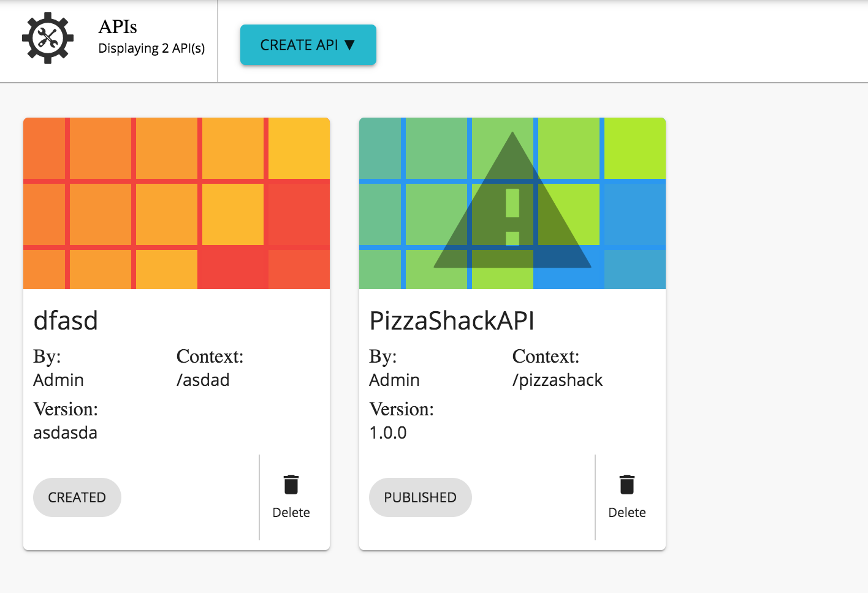Click the PUBLISHED status badge on PizzaShackAPI
Image resolution: width=868 pixels, height=593 pixels.
point(420,497)
